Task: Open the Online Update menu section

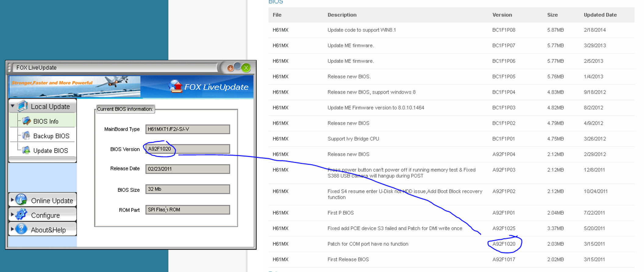Action: click(42, 200)
